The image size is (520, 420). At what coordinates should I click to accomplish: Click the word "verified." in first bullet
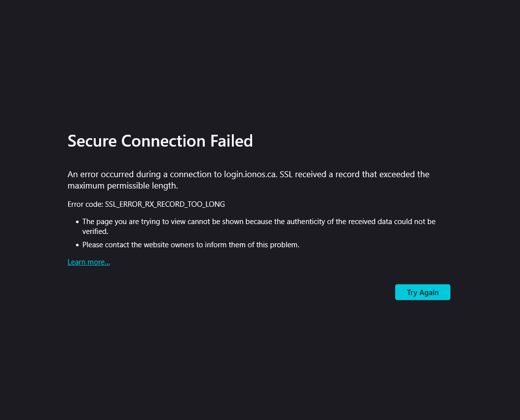click(x=95, y=231)
